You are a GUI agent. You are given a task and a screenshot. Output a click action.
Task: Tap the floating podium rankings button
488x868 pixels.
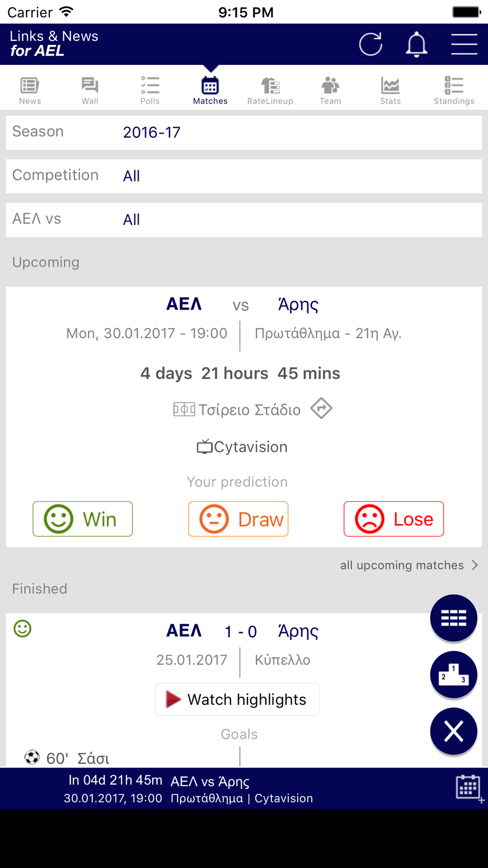[x=453, y=674]
